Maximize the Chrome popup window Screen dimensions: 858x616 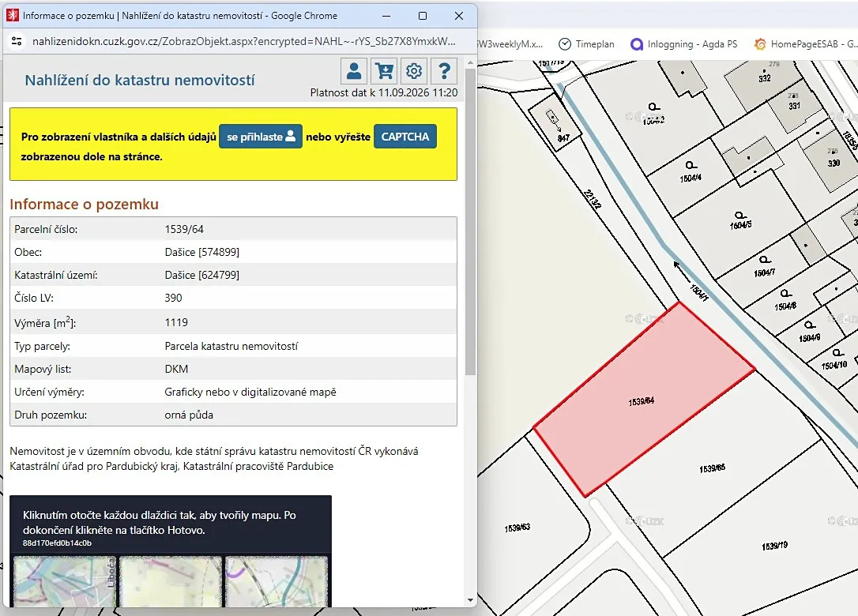pyautogui.click(x=423, y=16)
